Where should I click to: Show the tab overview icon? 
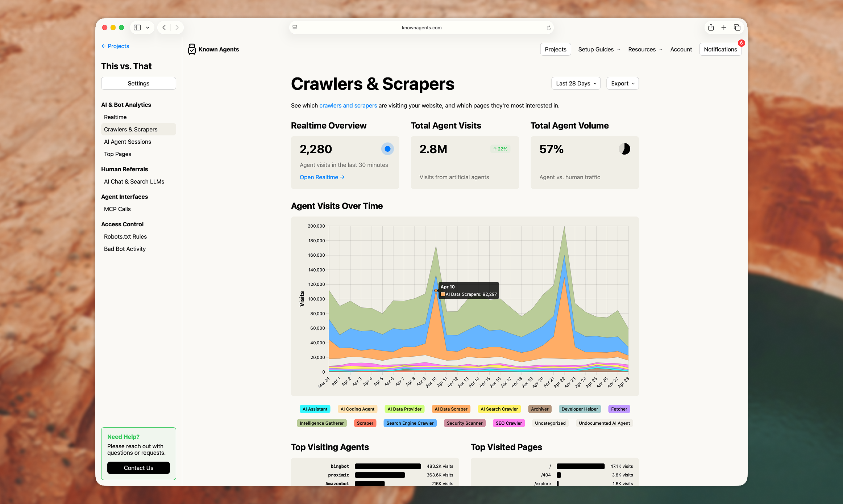(737, 28)
